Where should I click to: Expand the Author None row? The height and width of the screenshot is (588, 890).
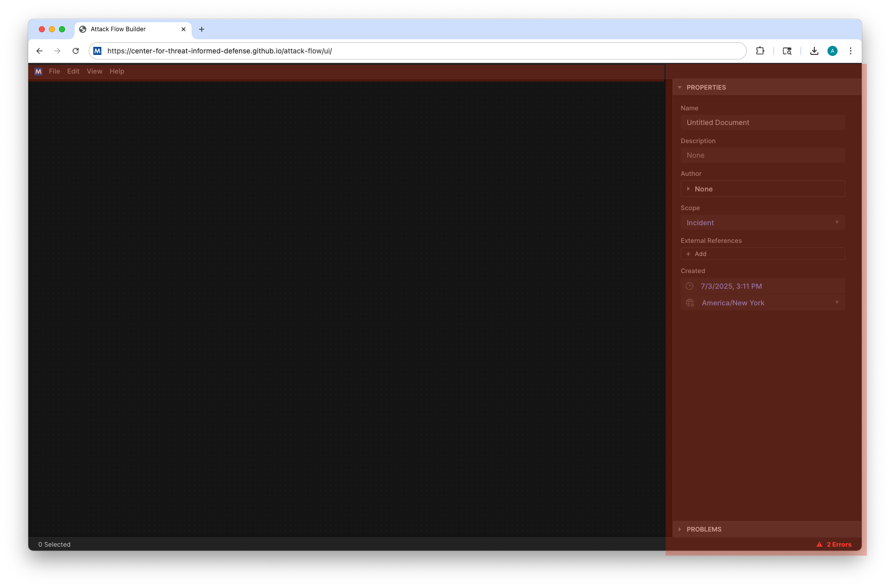(x=762, y=189)
